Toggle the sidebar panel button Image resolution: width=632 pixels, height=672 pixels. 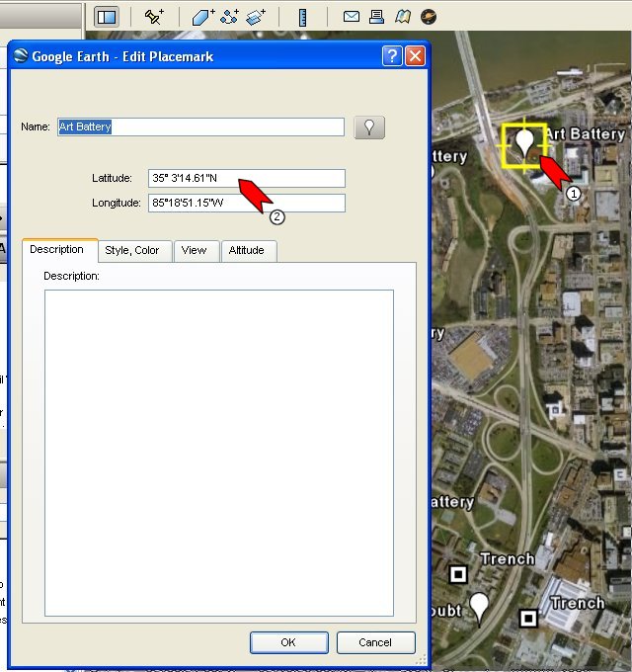[x=107, y=16]
